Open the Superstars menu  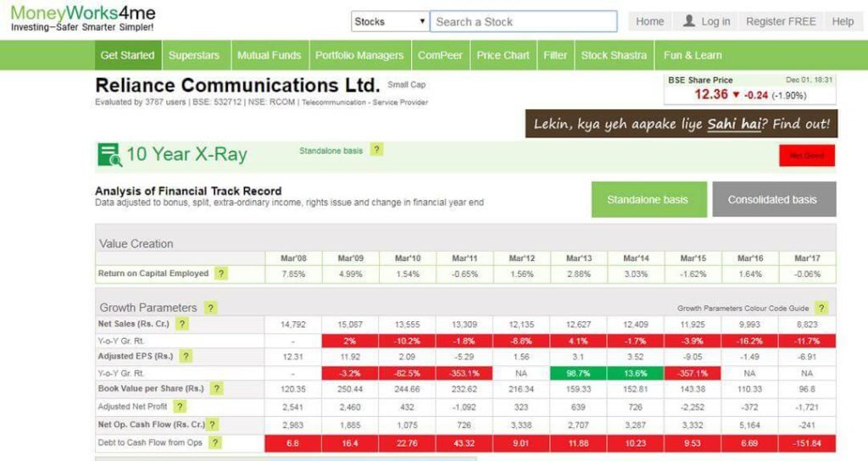(x=194, y=55)
